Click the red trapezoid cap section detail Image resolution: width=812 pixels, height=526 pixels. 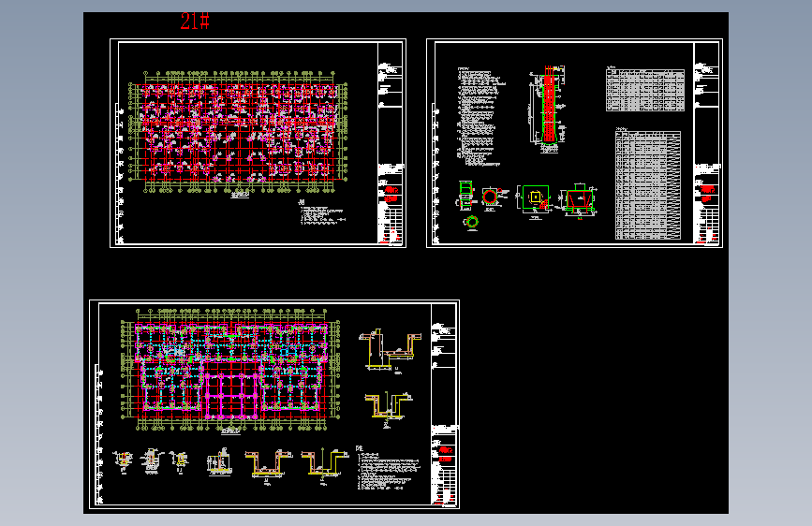coord(579,200)
